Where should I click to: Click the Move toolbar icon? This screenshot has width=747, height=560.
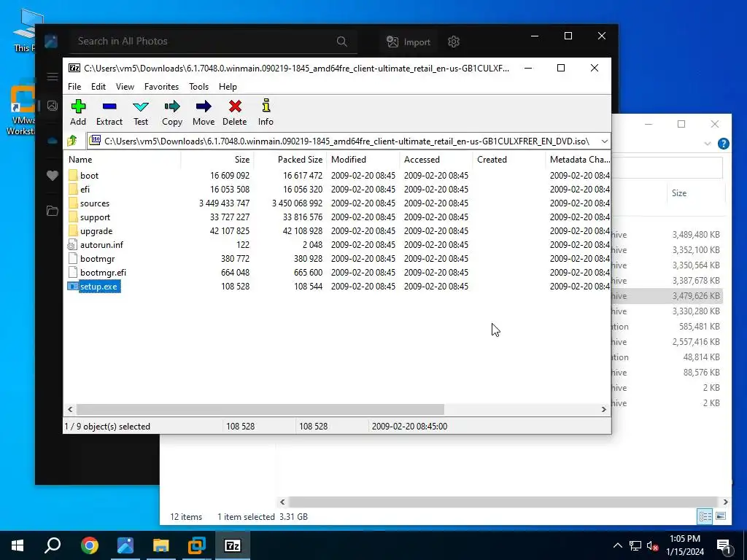point(204,106)
